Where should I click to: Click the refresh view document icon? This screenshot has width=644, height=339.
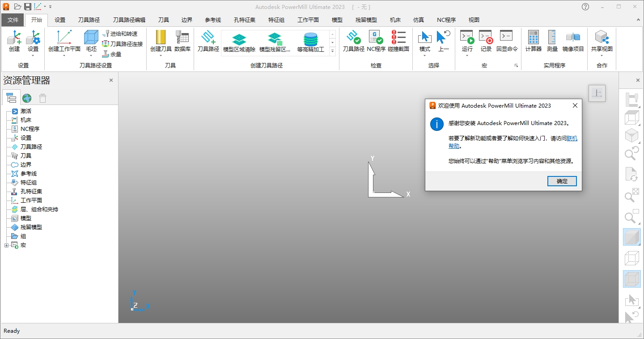tap(632, 174)
